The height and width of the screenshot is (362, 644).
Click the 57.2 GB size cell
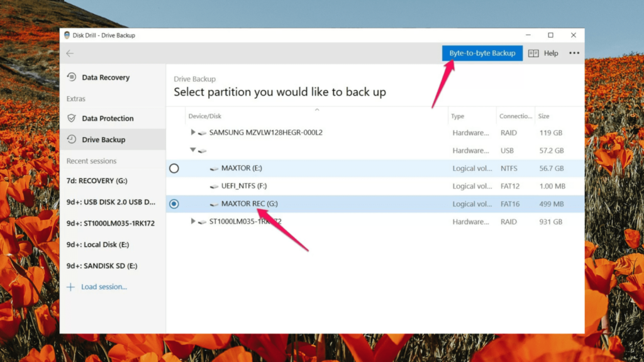point(552,151)
